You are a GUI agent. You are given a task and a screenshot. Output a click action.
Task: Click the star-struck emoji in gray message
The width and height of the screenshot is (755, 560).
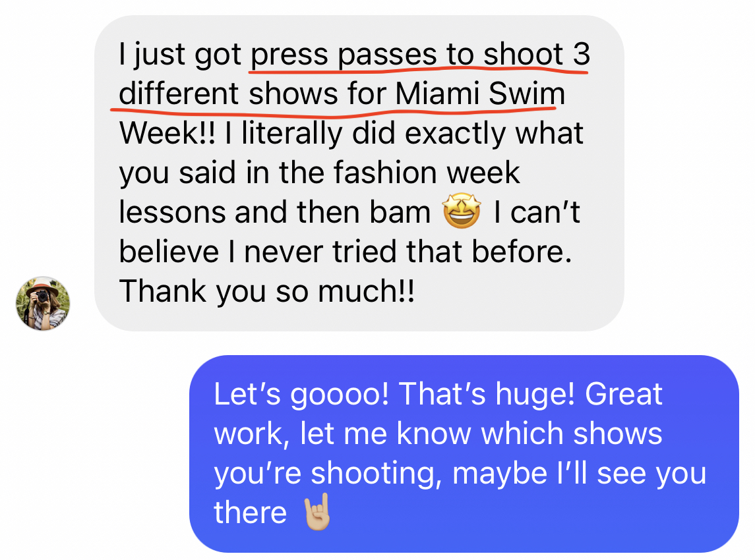(462, 210)
